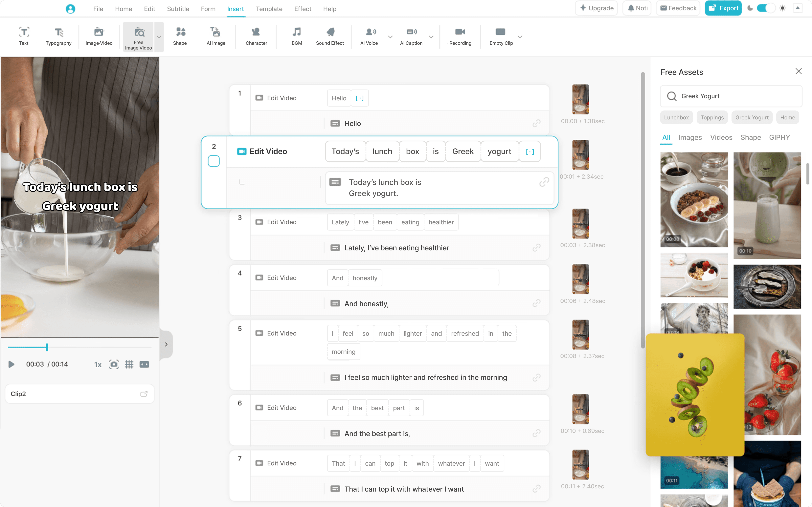Add a Sound Effect
Screen dimensions: 812x507
[330, 36]
